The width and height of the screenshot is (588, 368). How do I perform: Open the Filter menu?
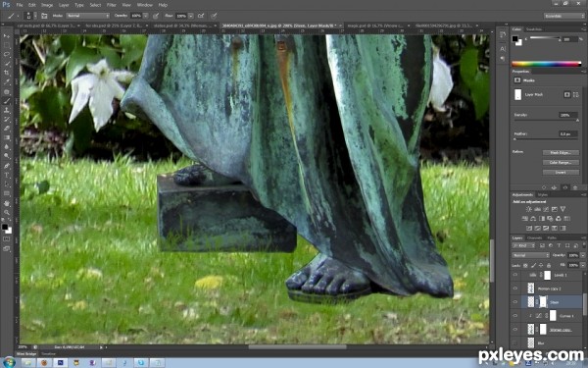(112, 5)
